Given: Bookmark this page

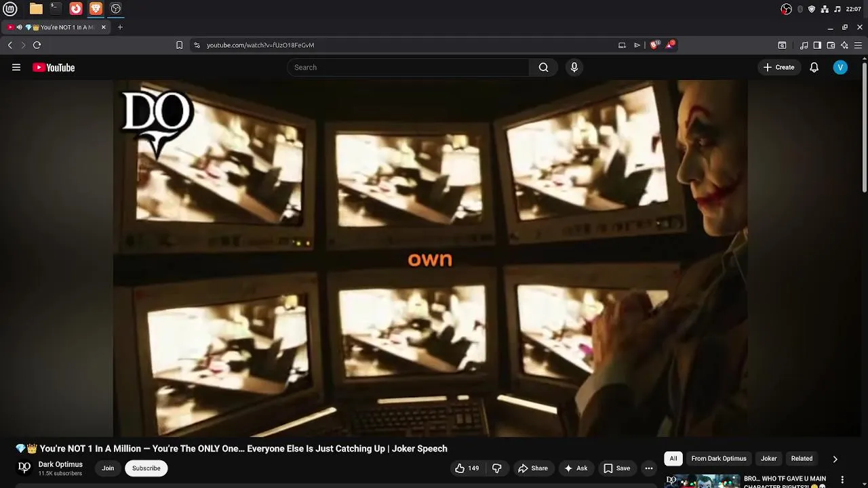Looking at the screenshot, I should 179,45.
